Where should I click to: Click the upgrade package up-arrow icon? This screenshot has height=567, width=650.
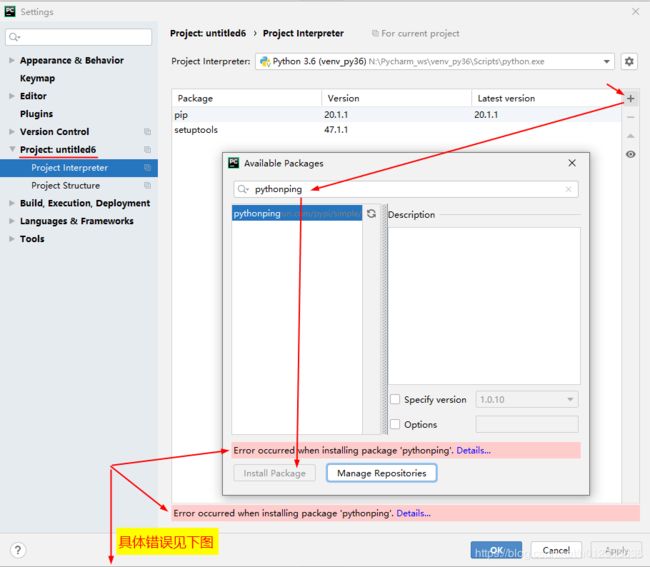pos(631,136)
